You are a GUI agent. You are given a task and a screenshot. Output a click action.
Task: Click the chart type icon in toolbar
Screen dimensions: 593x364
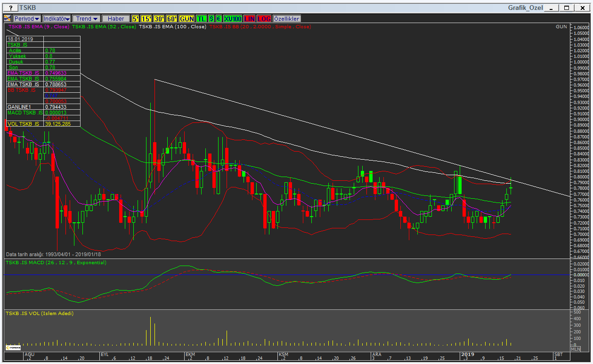click(8, 18)
